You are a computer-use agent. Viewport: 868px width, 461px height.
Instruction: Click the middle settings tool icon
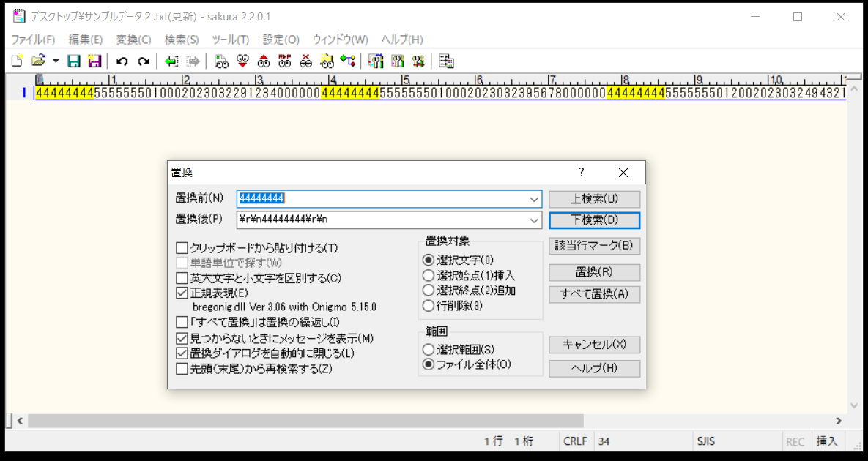pyautogui.click(x=398, y=61)
